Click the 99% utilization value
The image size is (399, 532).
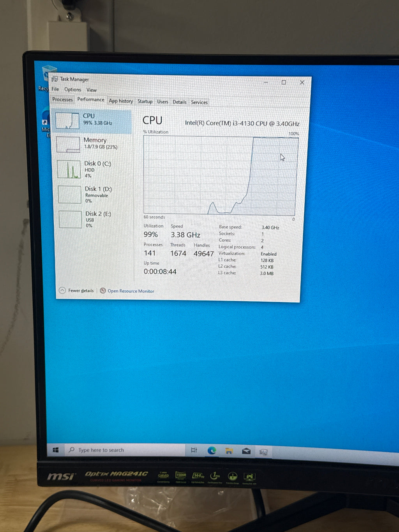[x=151, y=234]
